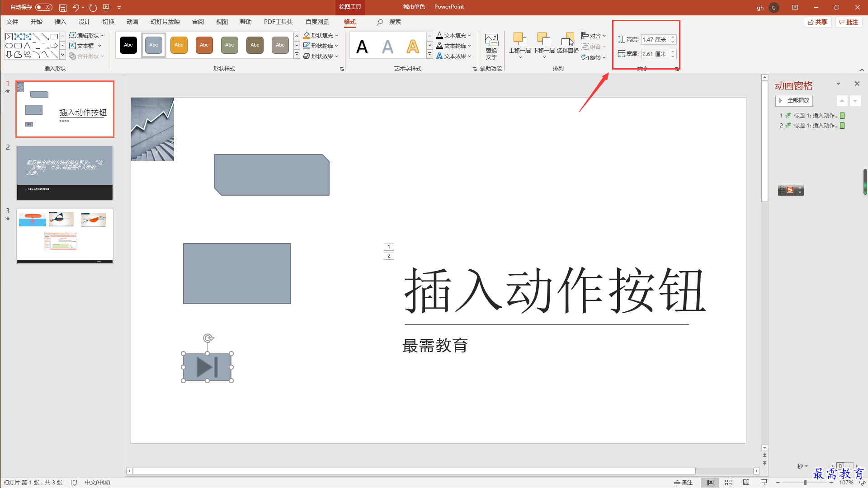
Task: Click animation tag 1 on slide
Action: tap(389, 247)
